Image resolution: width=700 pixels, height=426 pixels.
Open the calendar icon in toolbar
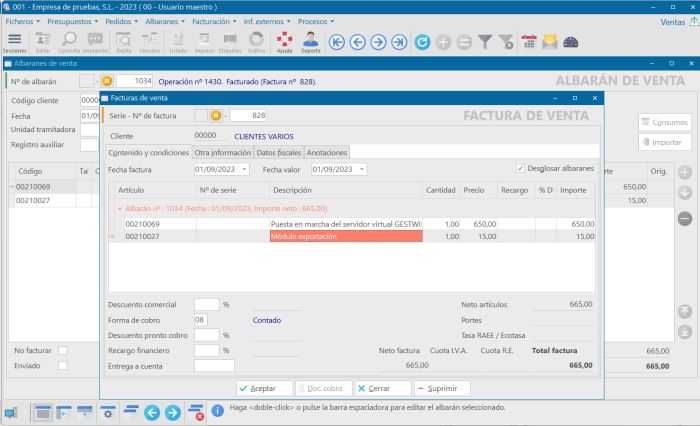(x=528, y=42)
